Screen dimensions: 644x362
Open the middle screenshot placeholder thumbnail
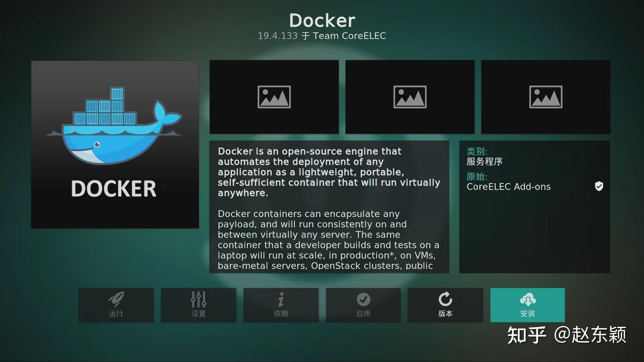point(410,97)
